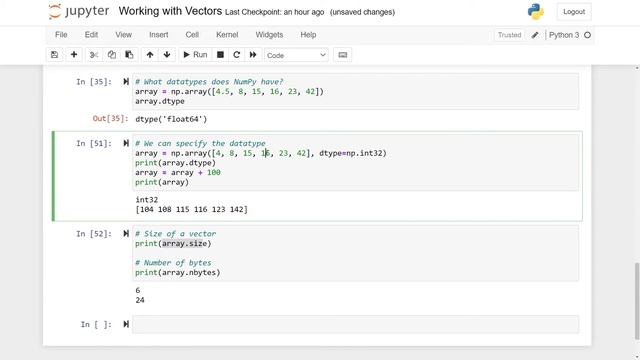Click the Jupyter logo
Screen dimensions: 640x360
point(79,11)
